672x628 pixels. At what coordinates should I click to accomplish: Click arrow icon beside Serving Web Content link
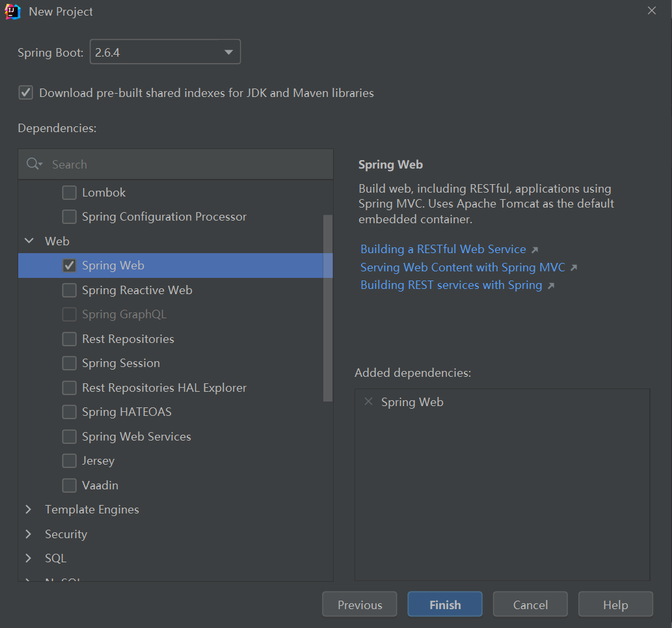(x=574, y=267)
